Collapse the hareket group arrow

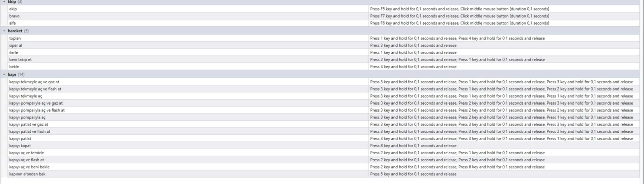4,31
